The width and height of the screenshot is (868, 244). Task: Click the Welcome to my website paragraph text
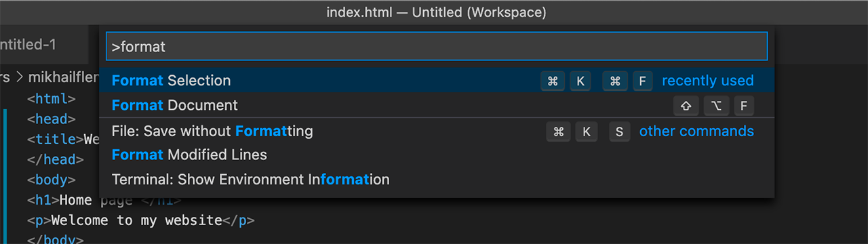tap(137, 220)
